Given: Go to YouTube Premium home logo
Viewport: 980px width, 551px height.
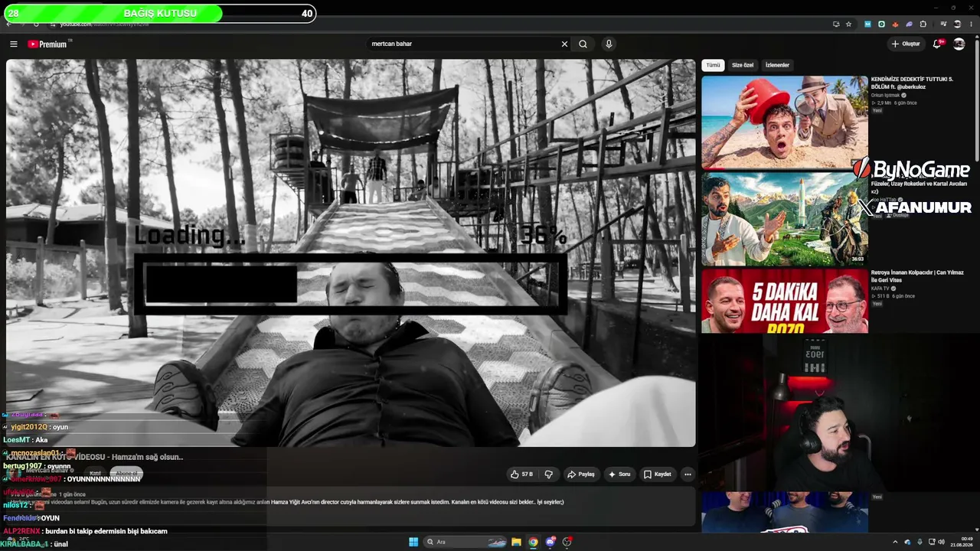Looking at the screenshot, I should 47,44.
